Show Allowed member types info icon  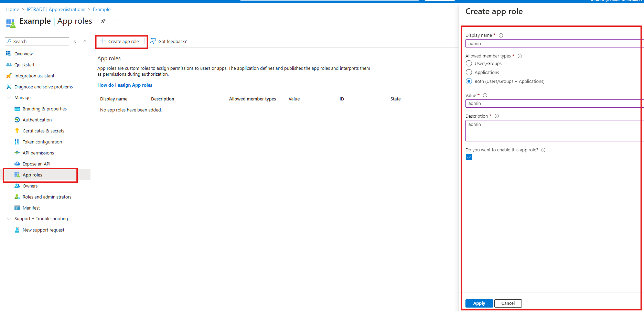point(520,56)
